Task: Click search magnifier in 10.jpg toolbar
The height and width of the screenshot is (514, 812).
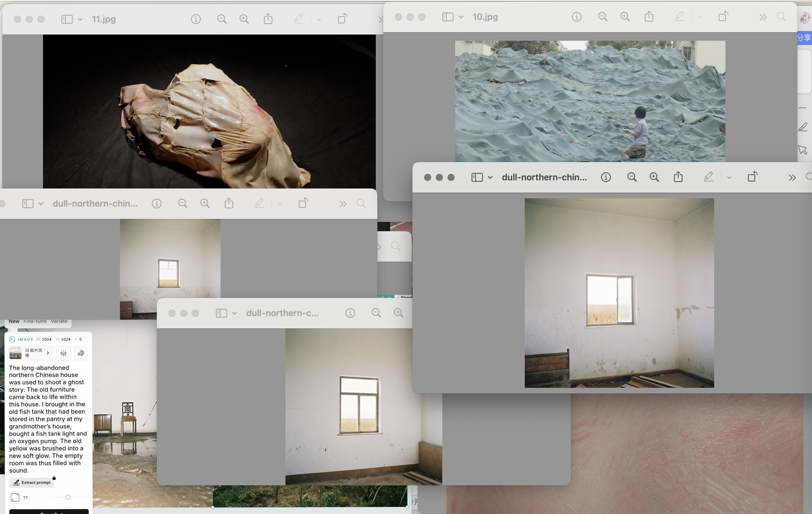Action: click(781, 16)
